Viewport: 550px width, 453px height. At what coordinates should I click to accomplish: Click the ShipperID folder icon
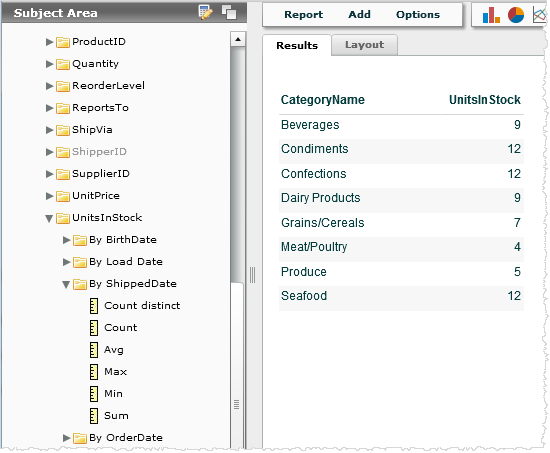[63, 152]
